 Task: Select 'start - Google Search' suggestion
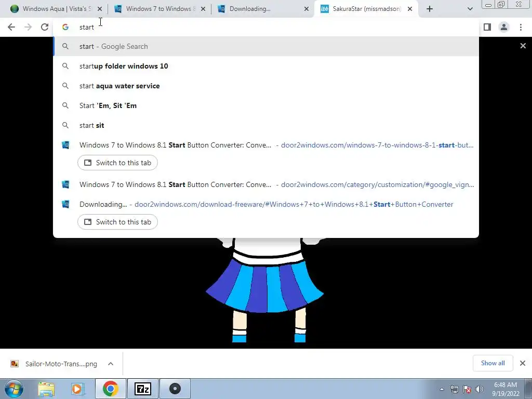click(x=266, y=46)
